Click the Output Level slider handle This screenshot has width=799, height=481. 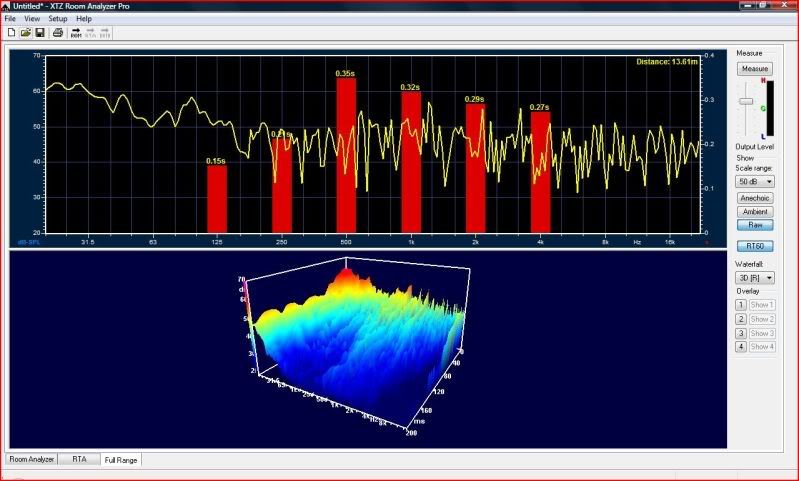coord(745,102)
